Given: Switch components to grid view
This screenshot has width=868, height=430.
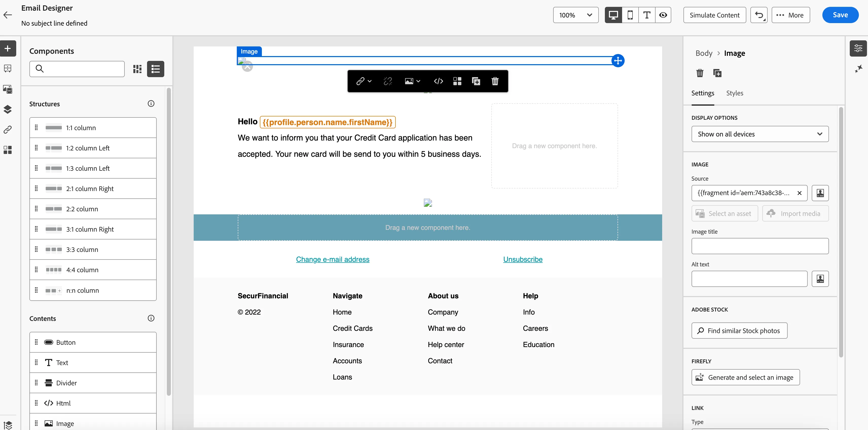Looking at the screenshot, I should click(137, 69).
